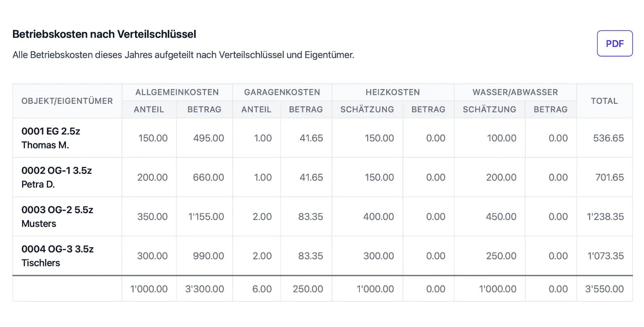This screenshot has height=327, width=644.
Task: Click the subtitle text about Betriebskosten aufgeteilt
Action: [184, 55]
